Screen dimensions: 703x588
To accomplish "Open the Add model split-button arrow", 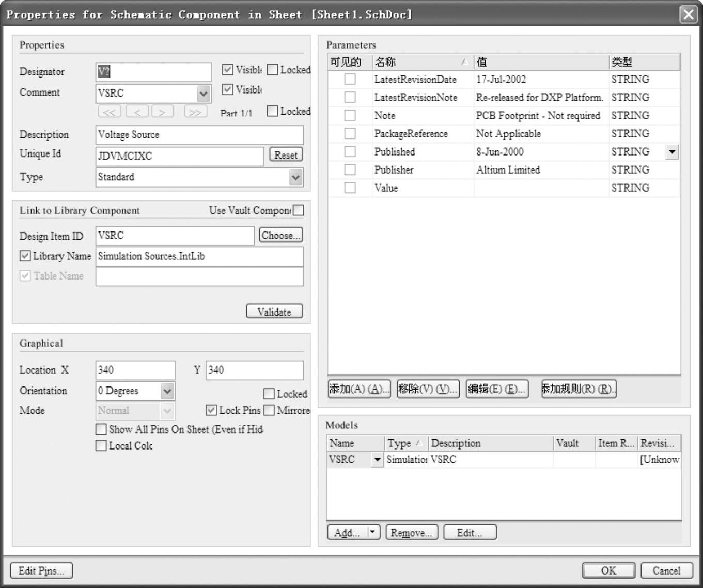I will click(374, 532).
